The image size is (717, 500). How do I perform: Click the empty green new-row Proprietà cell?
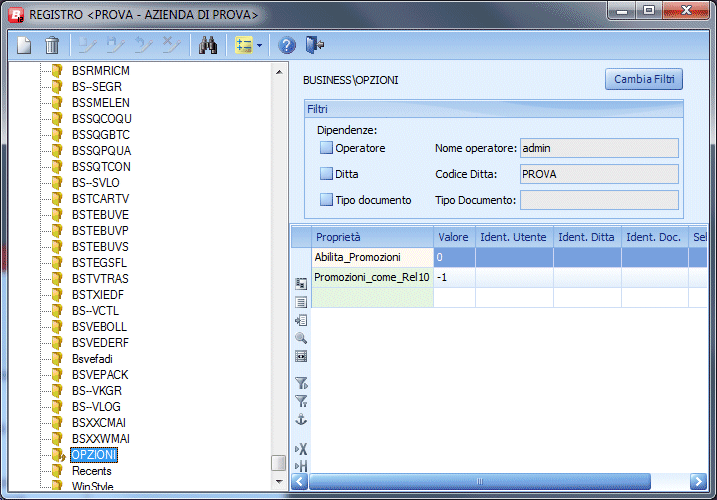372,297
